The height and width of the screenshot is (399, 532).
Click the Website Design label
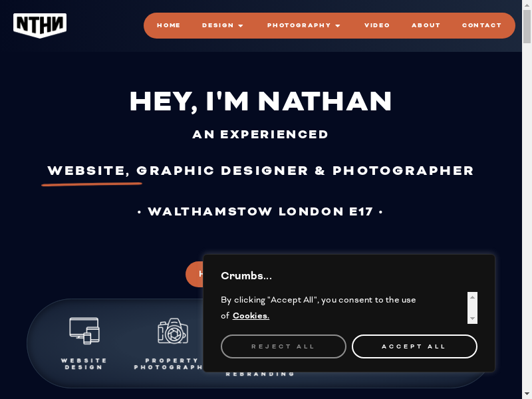pyautogui.click(x=84, y=364)
